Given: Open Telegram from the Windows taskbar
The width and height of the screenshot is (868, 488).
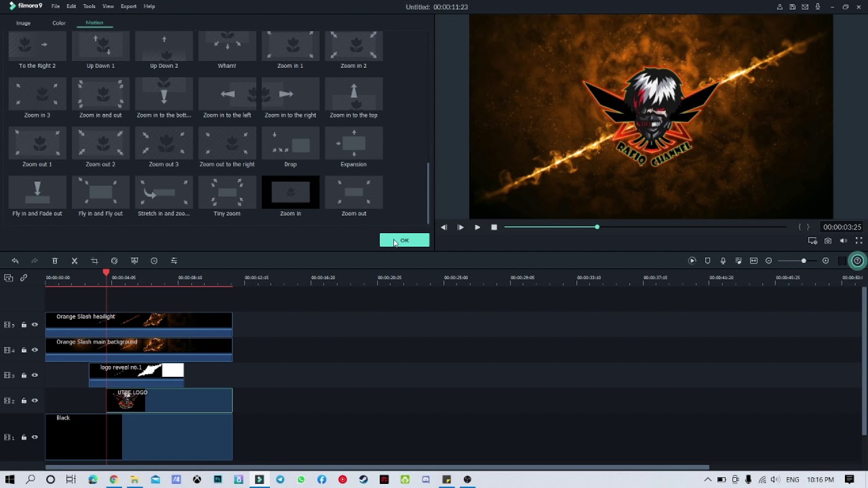Looking at the screenshot, I should click(x=280, y=480).
